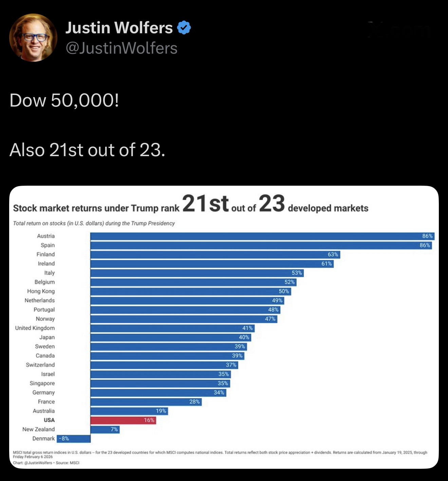This screenshot has height=481, width=448.
Task: Click the Hong Kong country label
Action: 41,291
